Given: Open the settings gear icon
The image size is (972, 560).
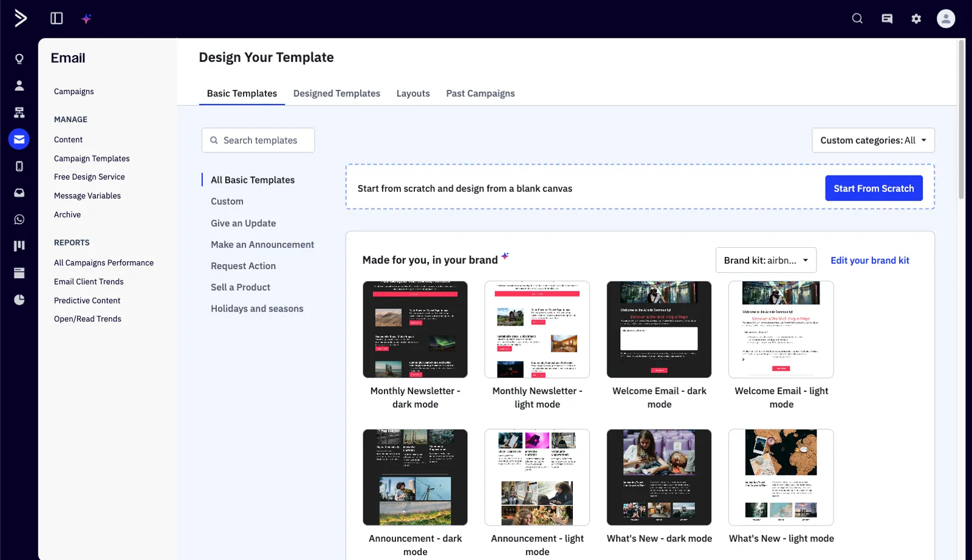Looking at the screenshot, I should point(916,19).
